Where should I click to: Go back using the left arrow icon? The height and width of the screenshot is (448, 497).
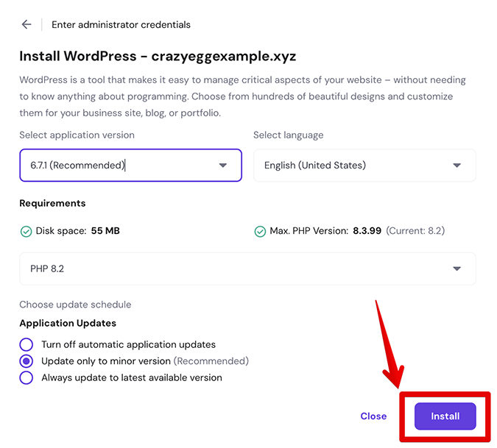click(x=27, y=24)
